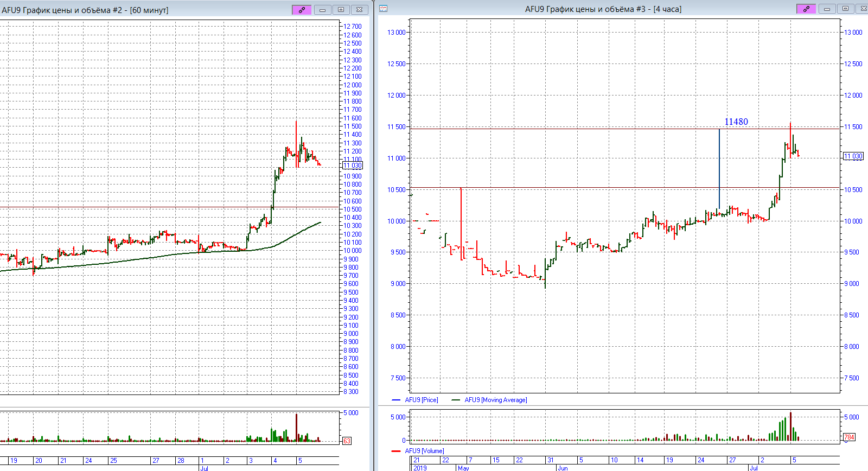Click the 11 030 price tag in 4-hour chart
The image size is (868, 471).
point(853,156)
